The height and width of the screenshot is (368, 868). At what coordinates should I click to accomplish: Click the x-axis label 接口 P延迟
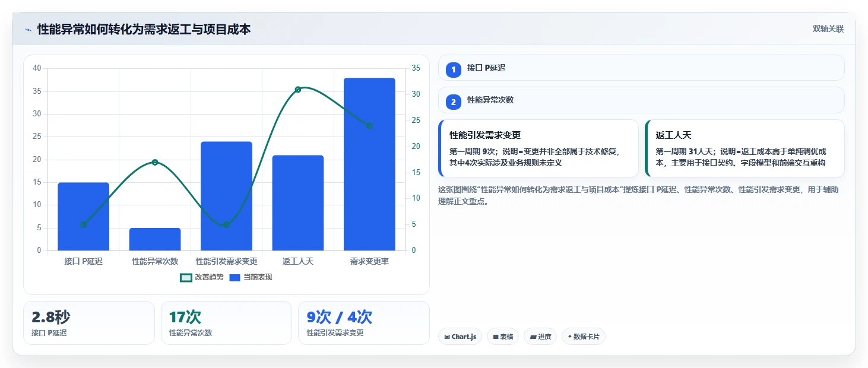click(x=83, y=261)
